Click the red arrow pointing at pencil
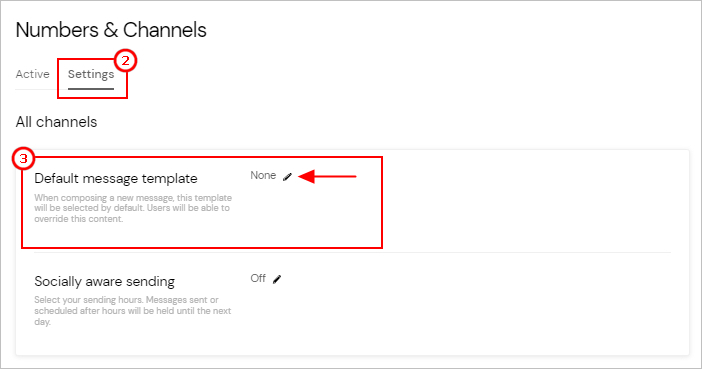The image size is (702, 369). 327,176
